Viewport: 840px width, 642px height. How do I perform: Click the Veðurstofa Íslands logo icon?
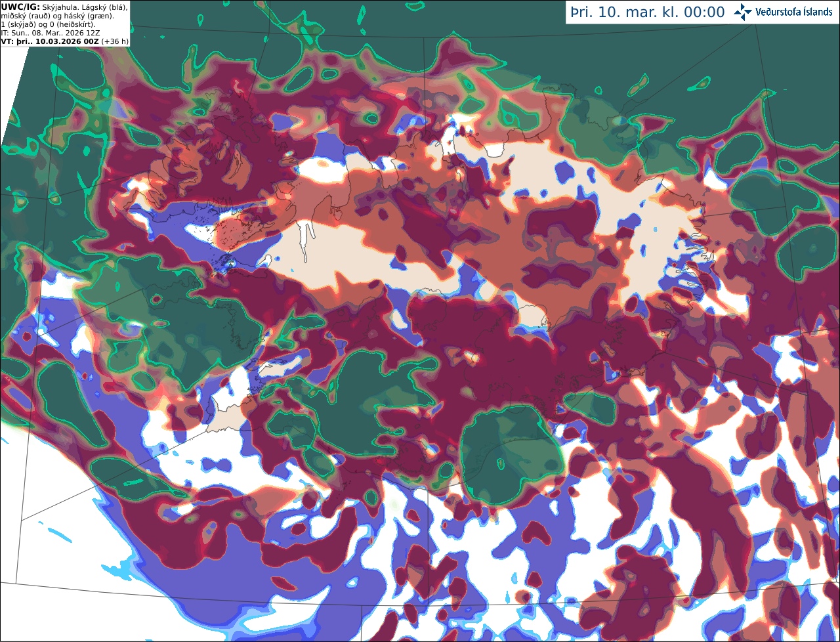(x=743, y=12)
